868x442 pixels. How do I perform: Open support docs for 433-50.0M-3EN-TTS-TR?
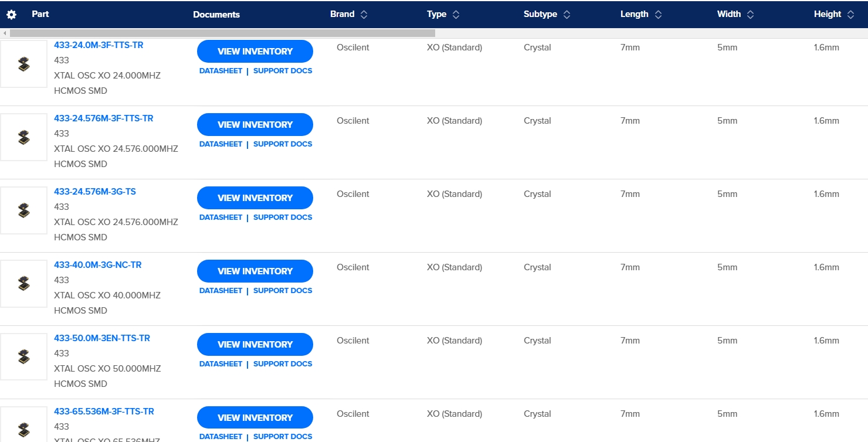tap(283, 364)
